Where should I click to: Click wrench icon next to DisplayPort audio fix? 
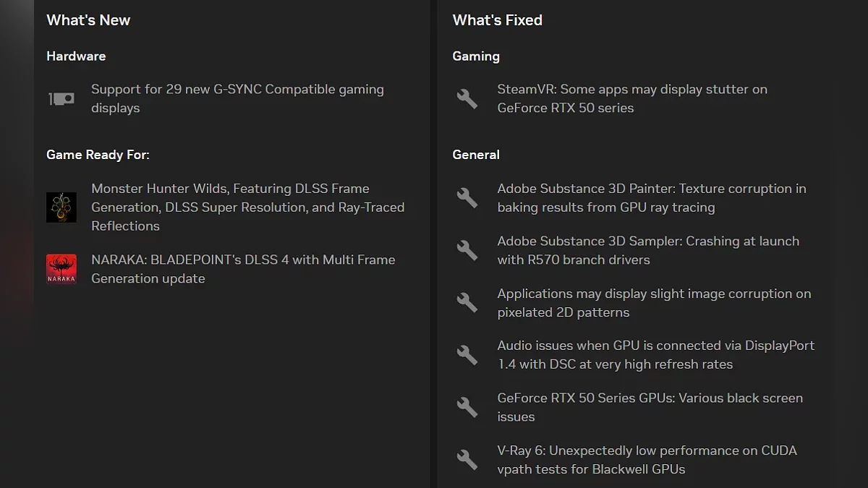click(x=467, y=355)
